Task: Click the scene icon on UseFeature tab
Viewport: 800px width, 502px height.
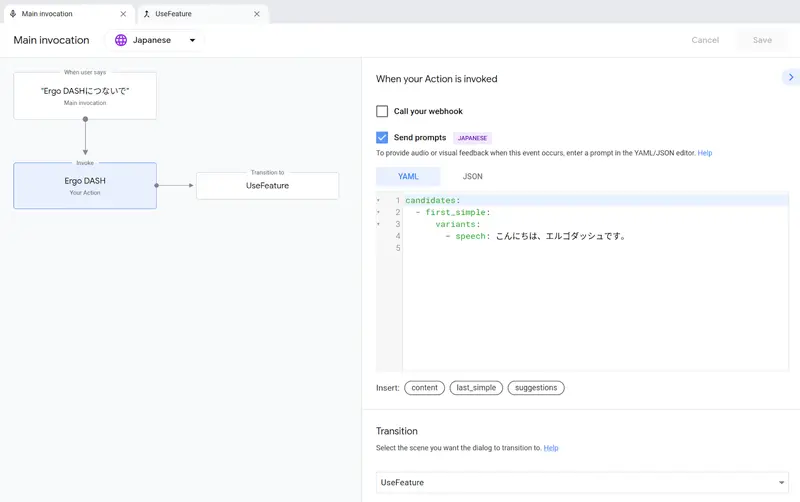Action: 146,14
